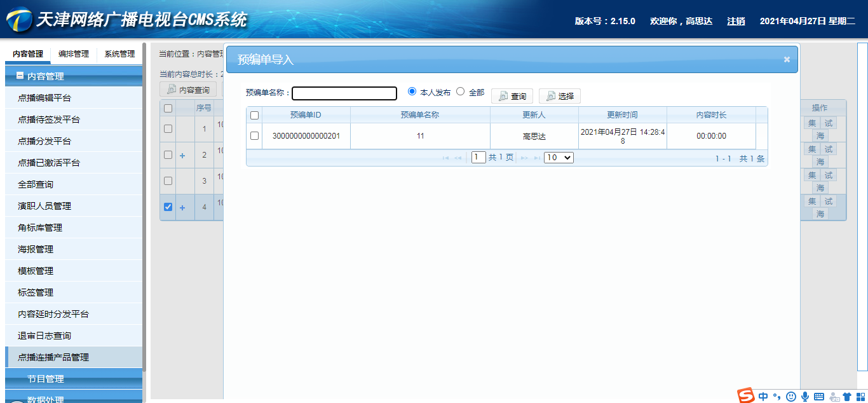This screenshot has width=868, height=403.
Task: Expand row 4 plus icon in background table
Action: point(182,207)
